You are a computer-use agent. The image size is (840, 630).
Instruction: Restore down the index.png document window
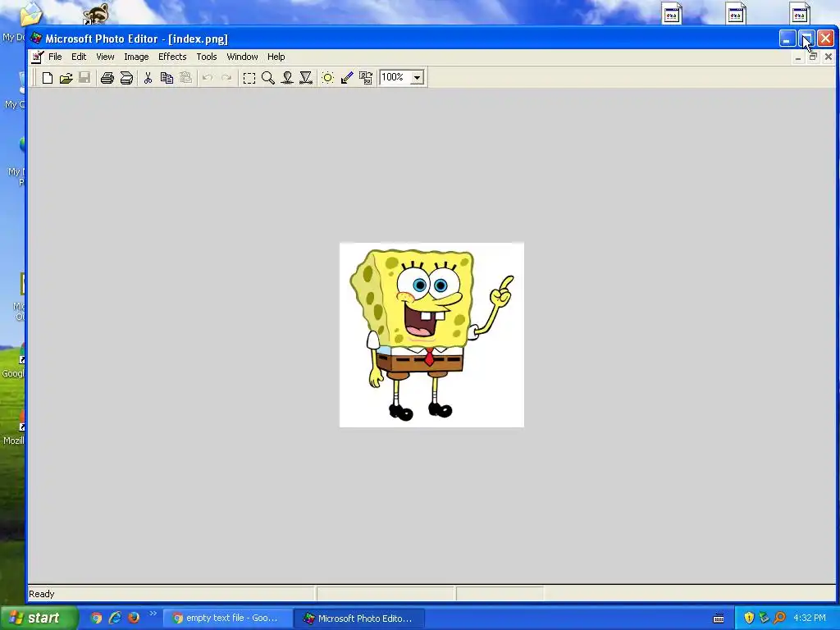813,57
